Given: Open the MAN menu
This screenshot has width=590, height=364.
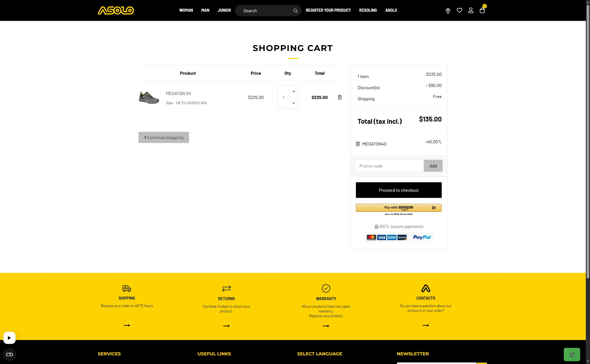Looking at the screenshot, I should point(205,10).
